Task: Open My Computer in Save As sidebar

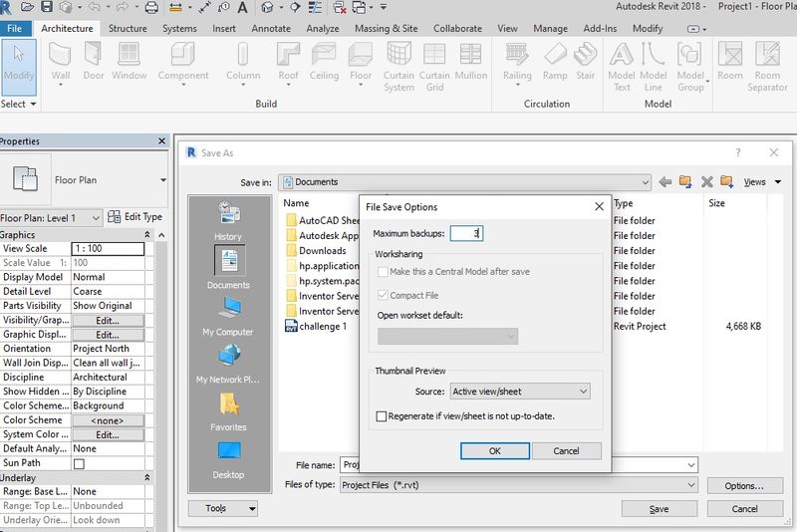Action: click(x=228, y=316)
